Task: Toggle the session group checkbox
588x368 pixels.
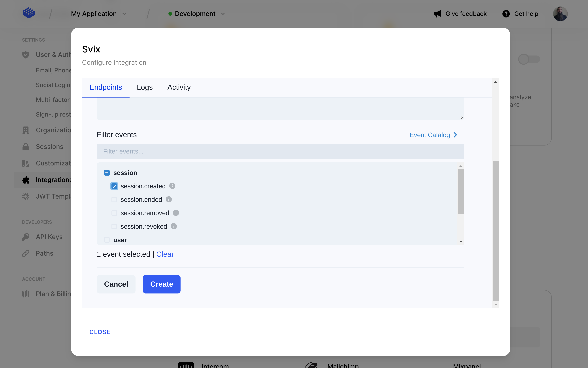Action: click(107, 173)
